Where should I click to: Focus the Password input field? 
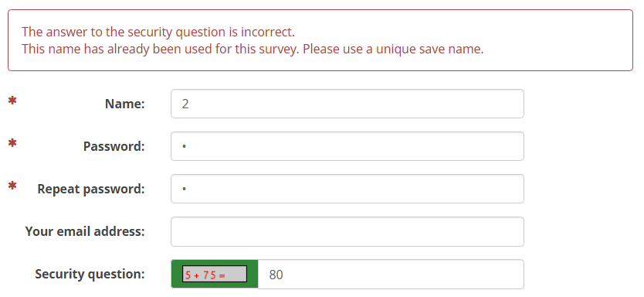[x=347, y=146]
